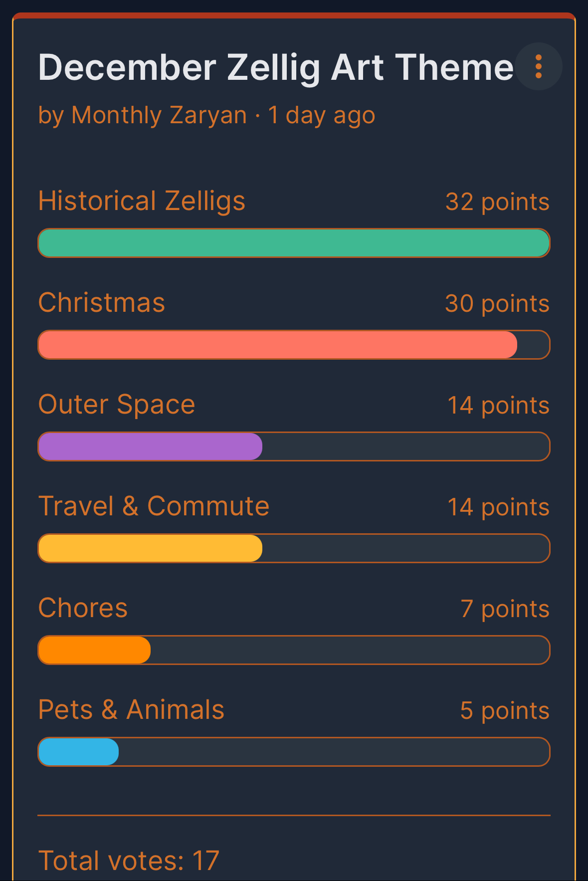588x881 pixels.
Task: Click the orange Chores progress bar
Action: 94,650
